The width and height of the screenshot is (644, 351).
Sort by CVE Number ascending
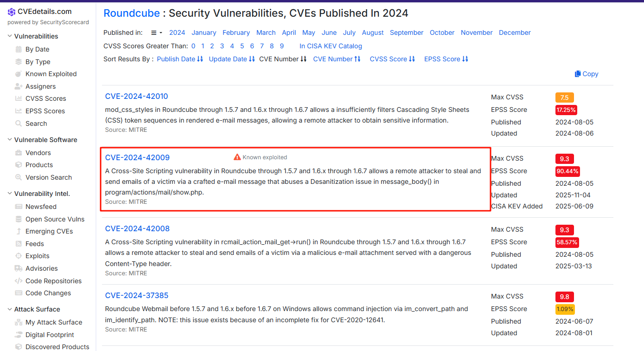point(337,59)
